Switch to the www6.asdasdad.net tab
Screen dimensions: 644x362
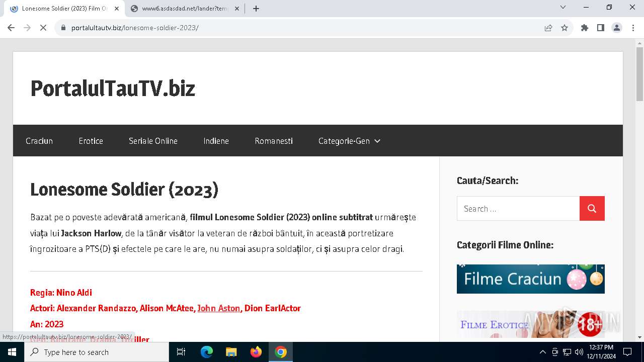coord(185,9)
